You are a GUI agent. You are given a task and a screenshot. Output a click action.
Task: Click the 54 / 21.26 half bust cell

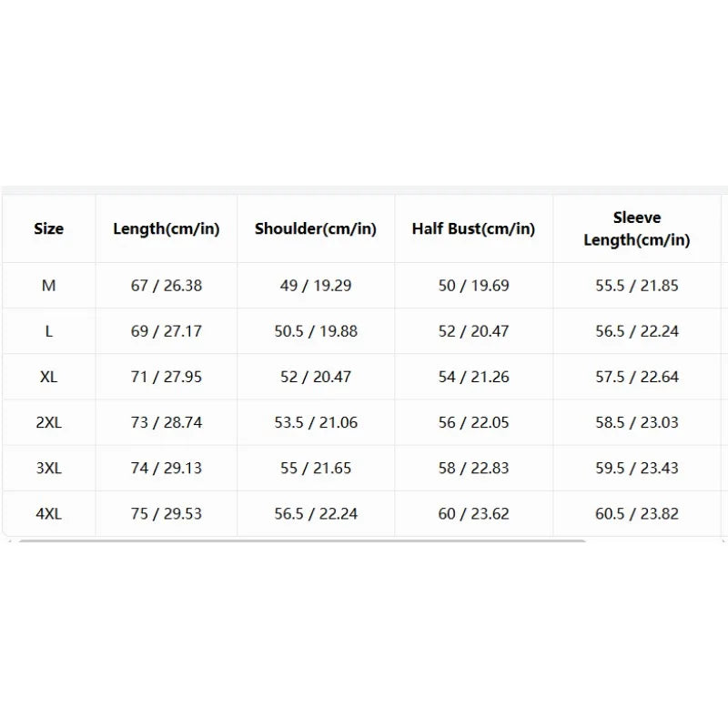point(473,377)
